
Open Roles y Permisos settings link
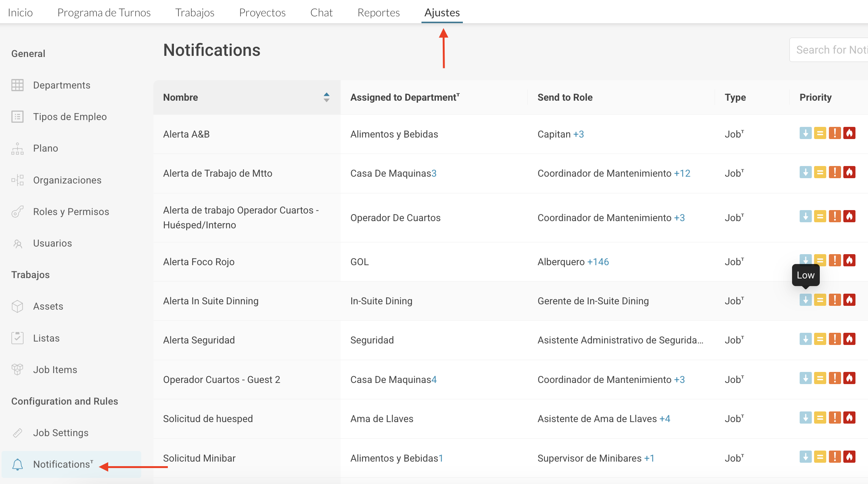(71, 212)
